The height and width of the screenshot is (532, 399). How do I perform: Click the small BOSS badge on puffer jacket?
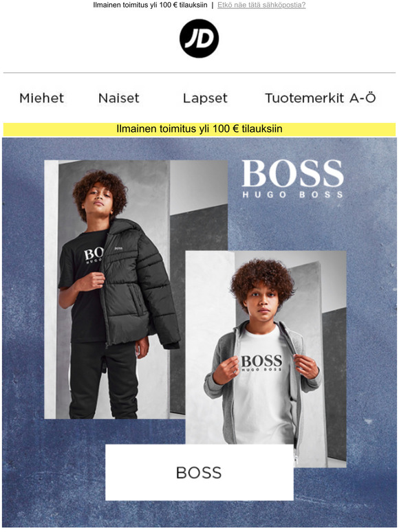click(x=118, y=249)
